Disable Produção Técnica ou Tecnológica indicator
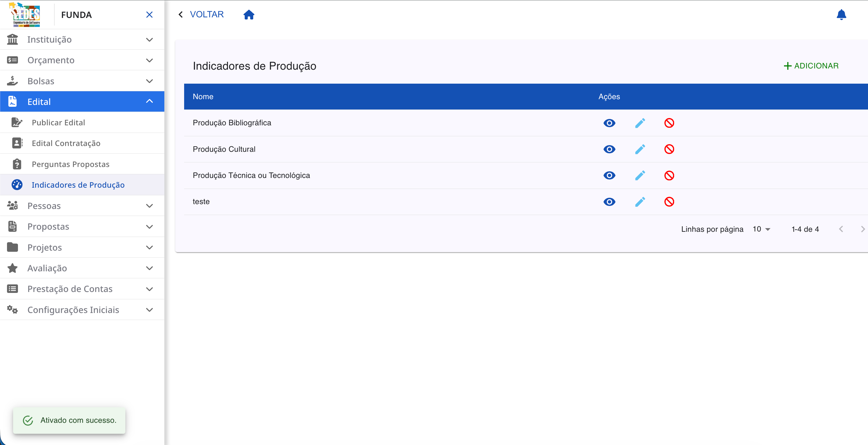This screenshot has width=868, height=445. coord(669,176)
